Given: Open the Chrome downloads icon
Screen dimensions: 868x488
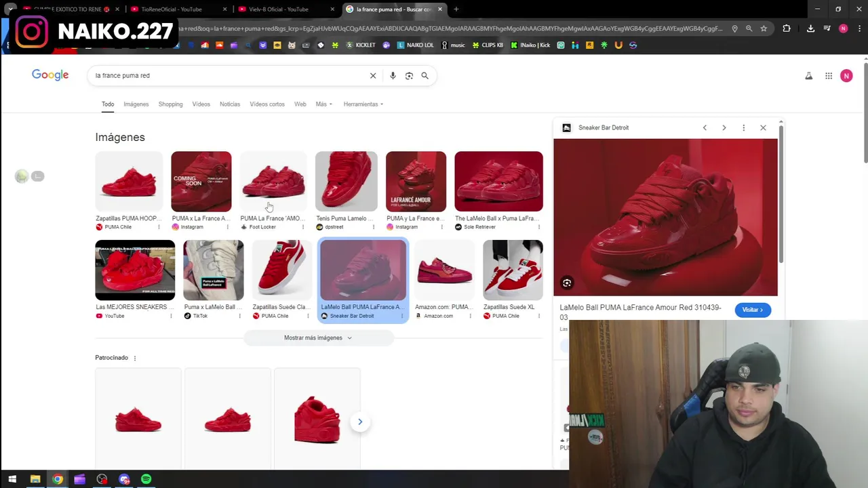Looking at the screenshot, I should [810, 28].
